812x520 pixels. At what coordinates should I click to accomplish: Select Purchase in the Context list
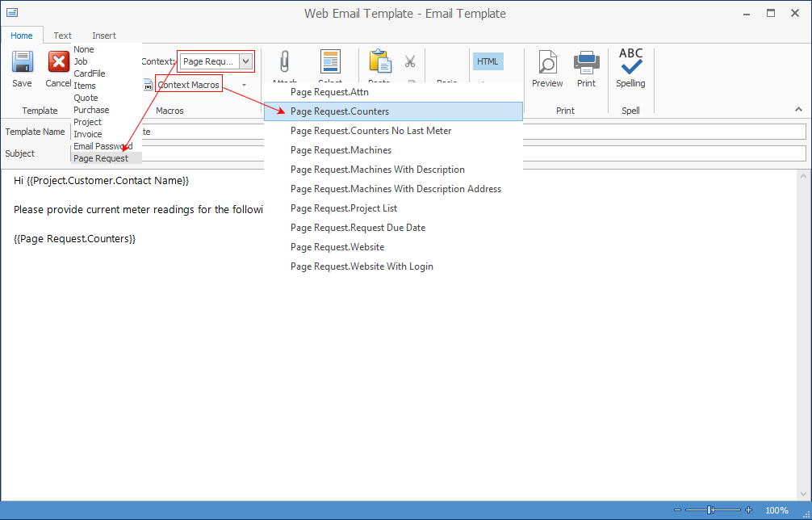click(x=107, y=110)
